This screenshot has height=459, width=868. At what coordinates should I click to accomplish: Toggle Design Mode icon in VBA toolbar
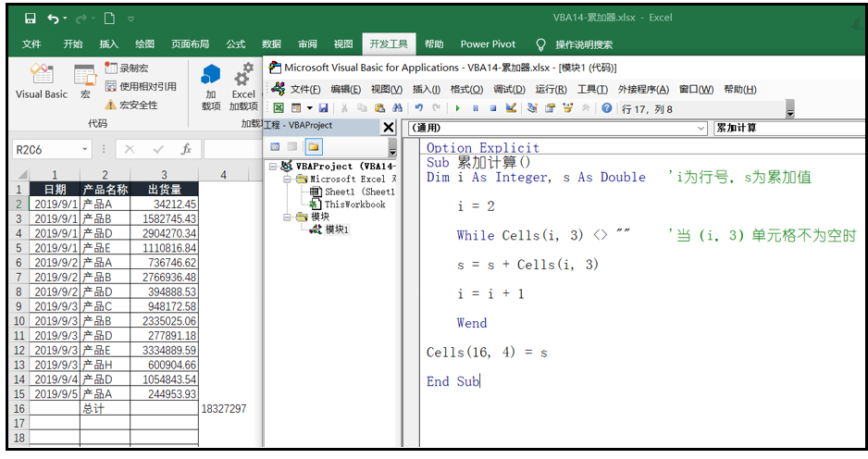click(511, 108)
